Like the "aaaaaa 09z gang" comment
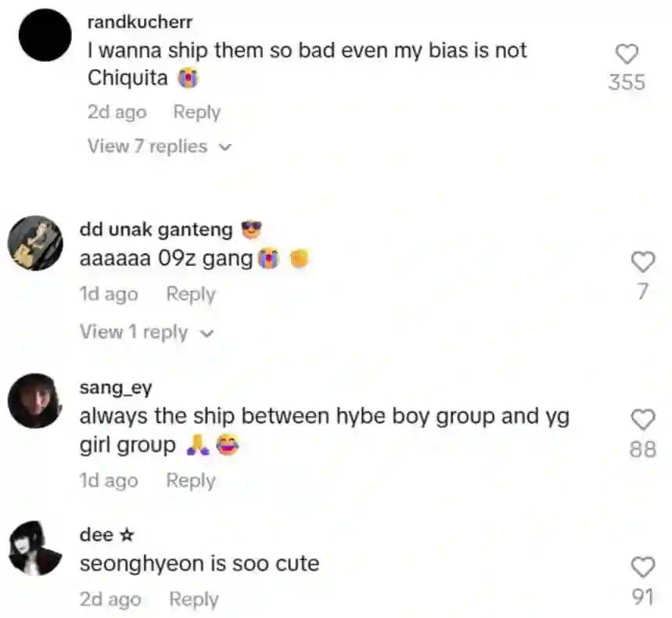This screenshot has height=618, width=672. (x=643, y=262)
